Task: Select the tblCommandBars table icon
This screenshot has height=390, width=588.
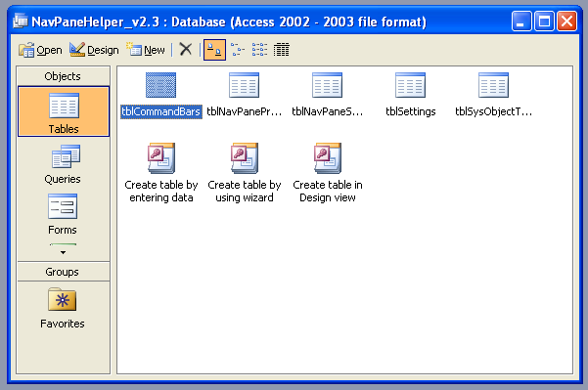Action: click(160, 85)
